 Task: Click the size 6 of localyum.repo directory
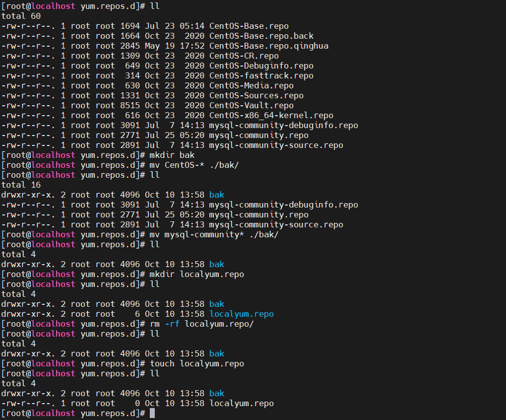[x=137, y=314]
